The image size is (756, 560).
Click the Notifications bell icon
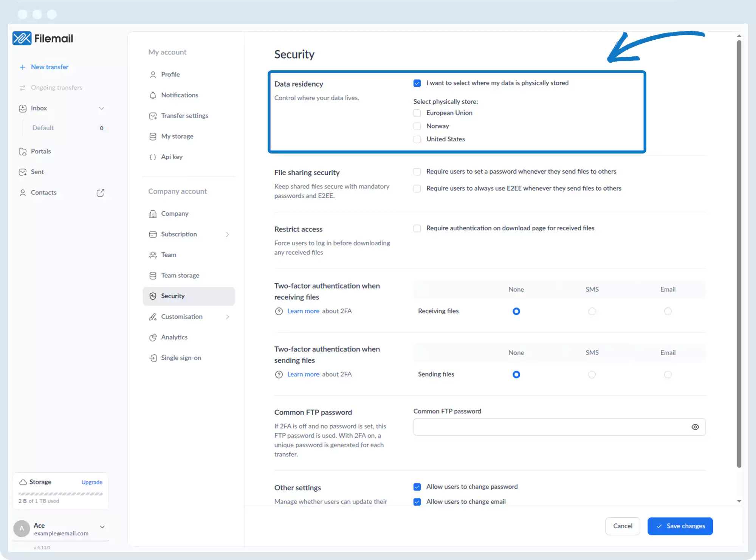tap(153, 95)
